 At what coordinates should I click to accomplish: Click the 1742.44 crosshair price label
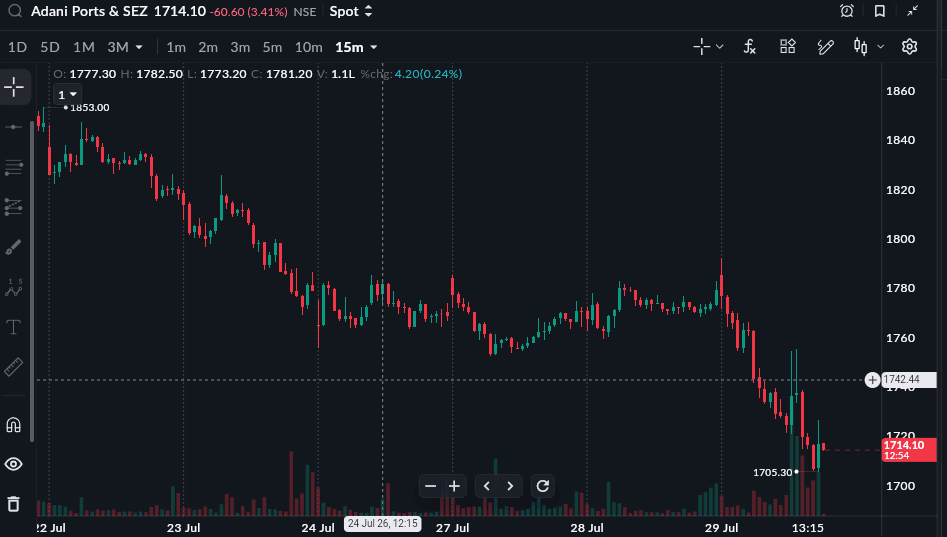point(909,380)
